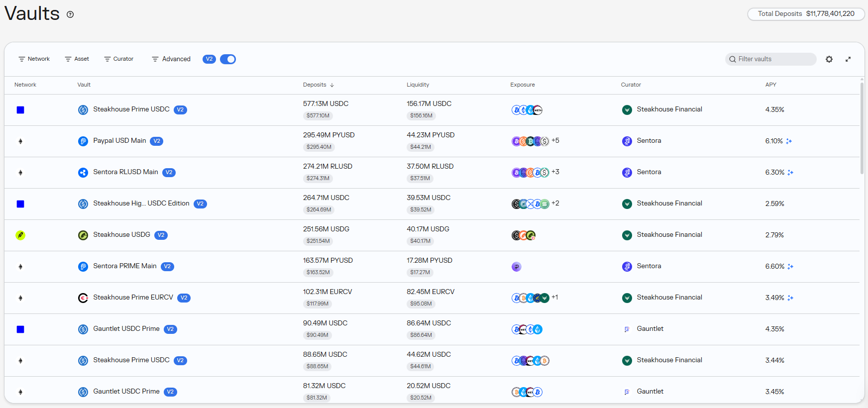Click the Vault column header
The image size is (868, 408).
pos(84,85)
